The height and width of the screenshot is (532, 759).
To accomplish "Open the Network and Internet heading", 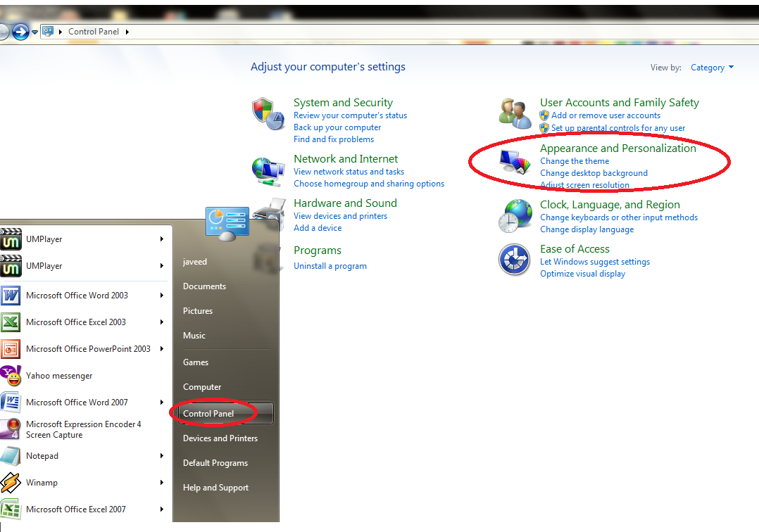I will point(346,158).
